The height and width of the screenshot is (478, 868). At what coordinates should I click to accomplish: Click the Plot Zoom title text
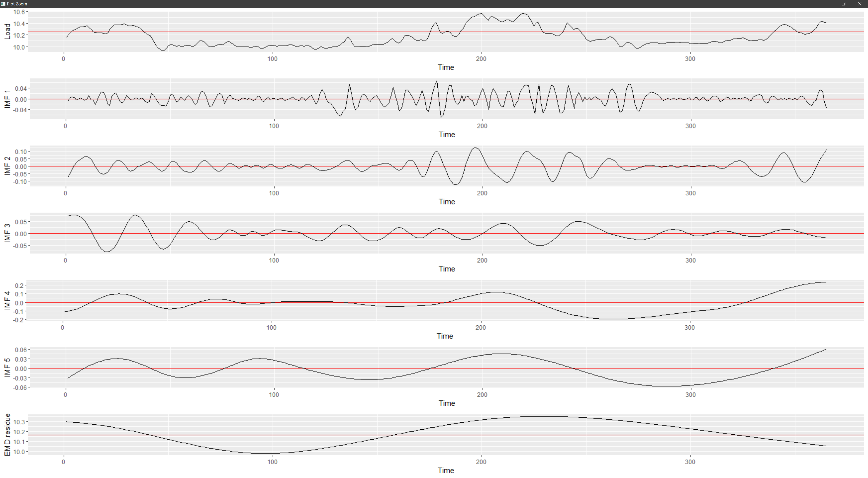coord(17,4)
